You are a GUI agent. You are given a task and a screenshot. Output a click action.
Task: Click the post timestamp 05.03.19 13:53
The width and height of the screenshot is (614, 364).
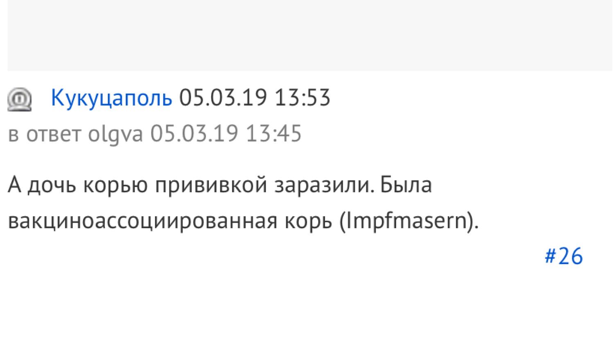[255, 98]
